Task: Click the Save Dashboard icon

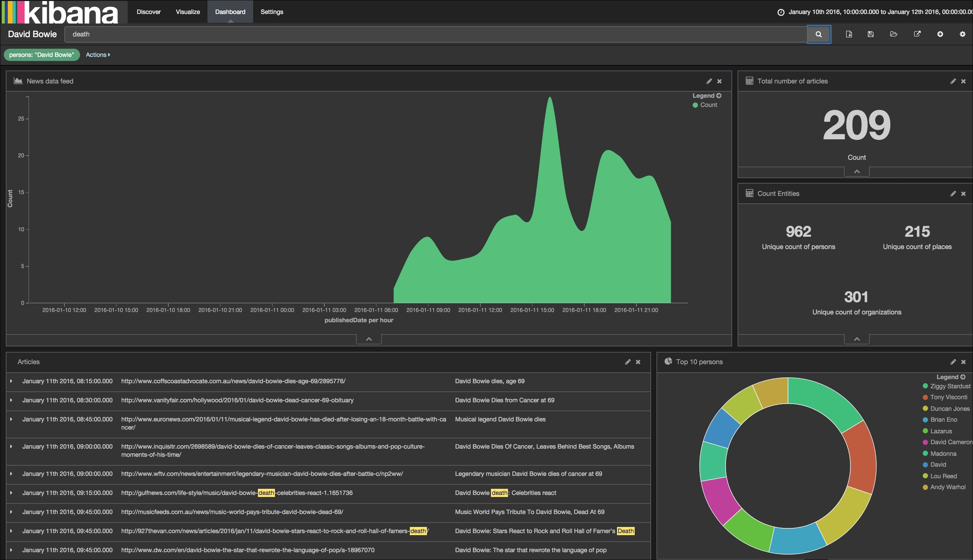Action: click(x=871, y=34)
